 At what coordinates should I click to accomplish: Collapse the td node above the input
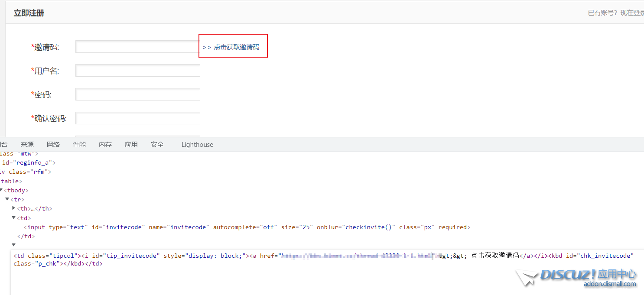(x=14, y=218)
